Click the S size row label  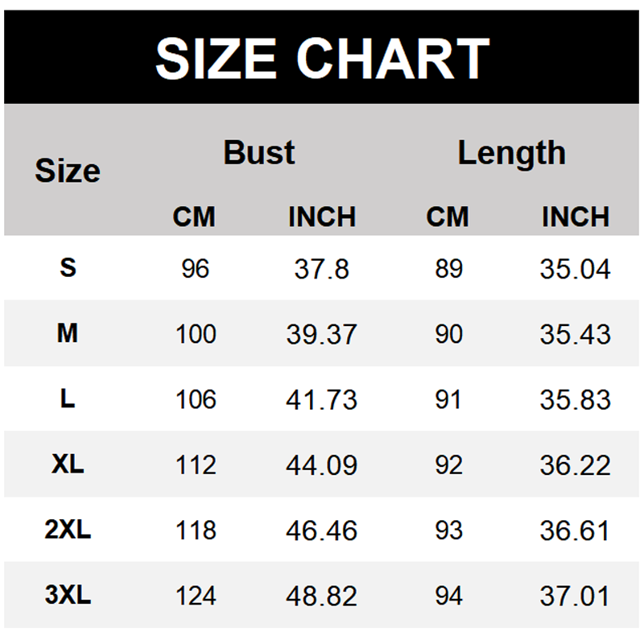pyautogui.click(x=68, y=267)
